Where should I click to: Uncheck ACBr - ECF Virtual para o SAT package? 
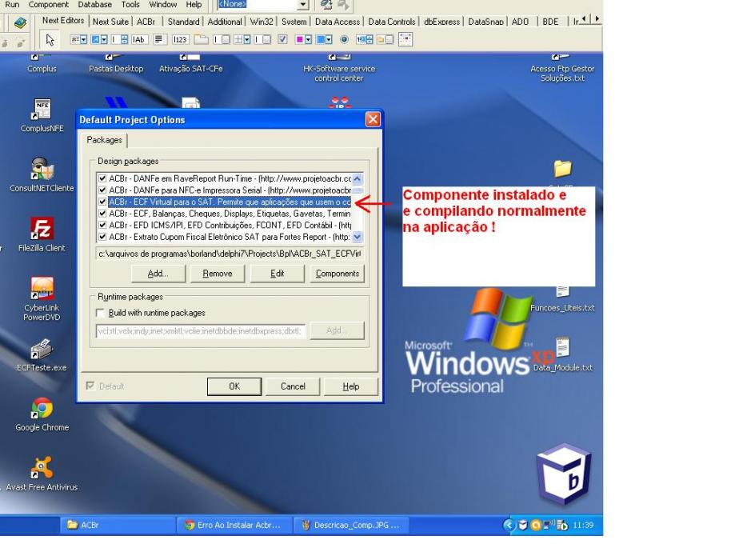pos(102,202)
